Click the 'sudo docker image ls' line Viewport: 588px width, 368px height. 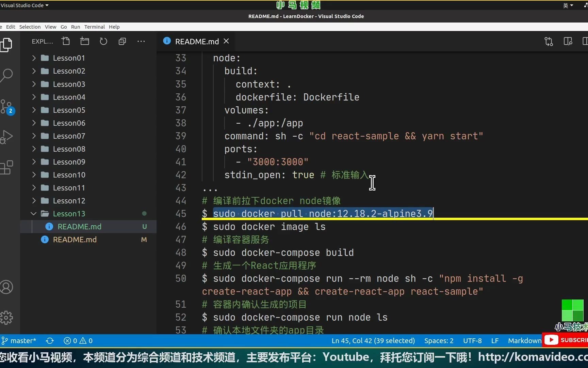click(264, 227)
